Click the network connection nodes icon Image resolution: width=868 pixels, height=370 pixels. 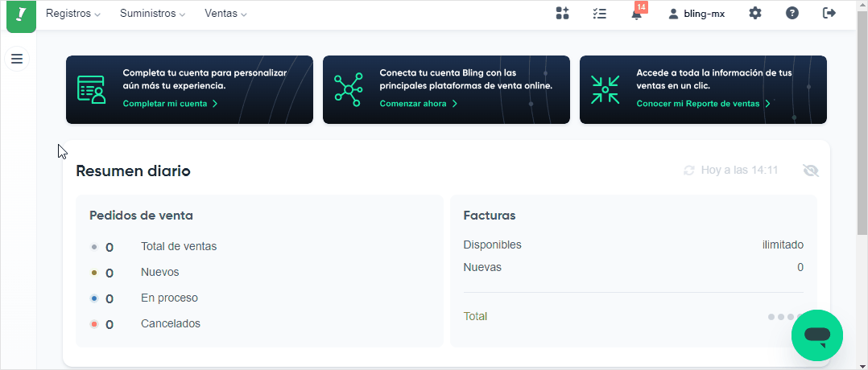(348, 89)
